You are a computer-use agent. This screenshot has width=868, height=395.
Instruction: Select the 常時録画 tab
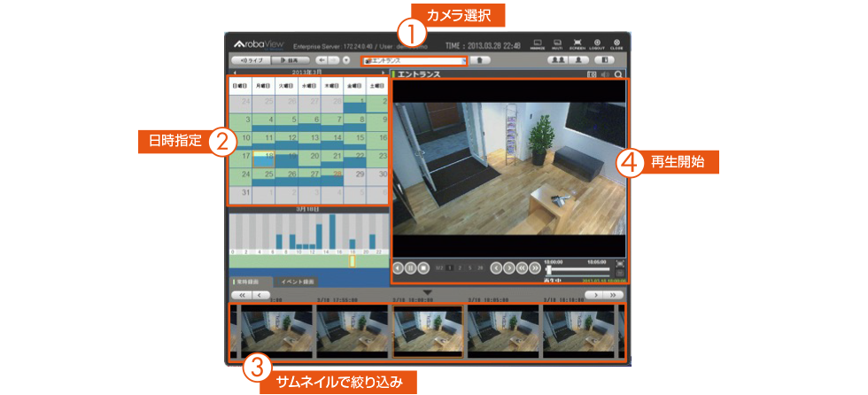(x=248, y=281)
